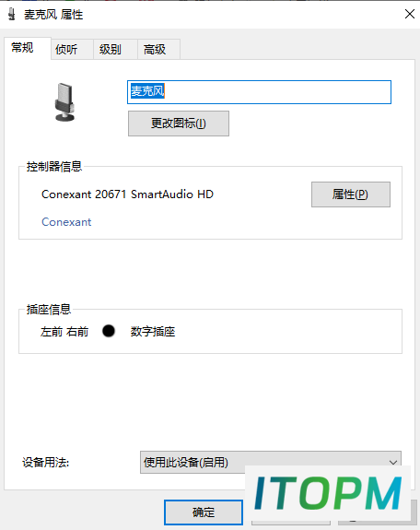Open the 使用此设备(启用) combo box
The image size is (420, 530).
pyautogui.click(x=271, y=462)
